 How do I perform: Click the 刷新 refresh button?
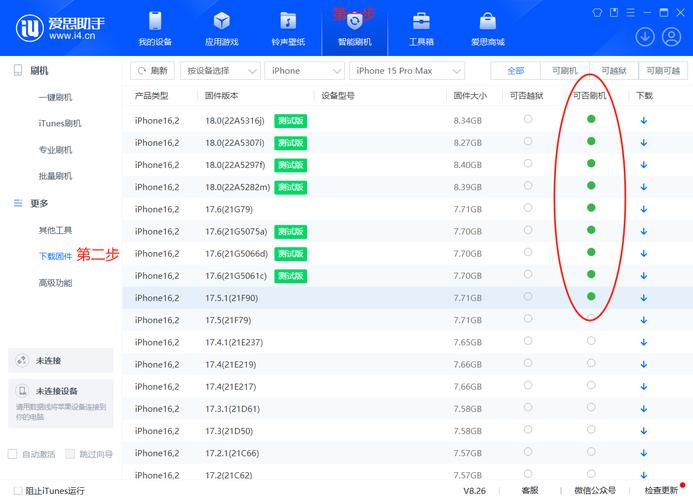tap(152, 71)
